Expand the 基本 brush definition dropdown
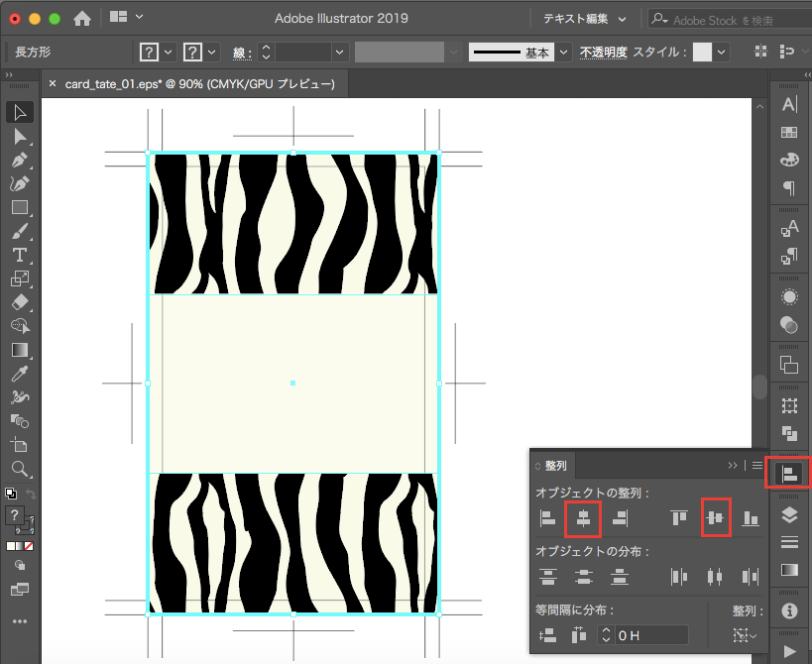812x664 pixels. pyautogui.click(x=564, y=53)
